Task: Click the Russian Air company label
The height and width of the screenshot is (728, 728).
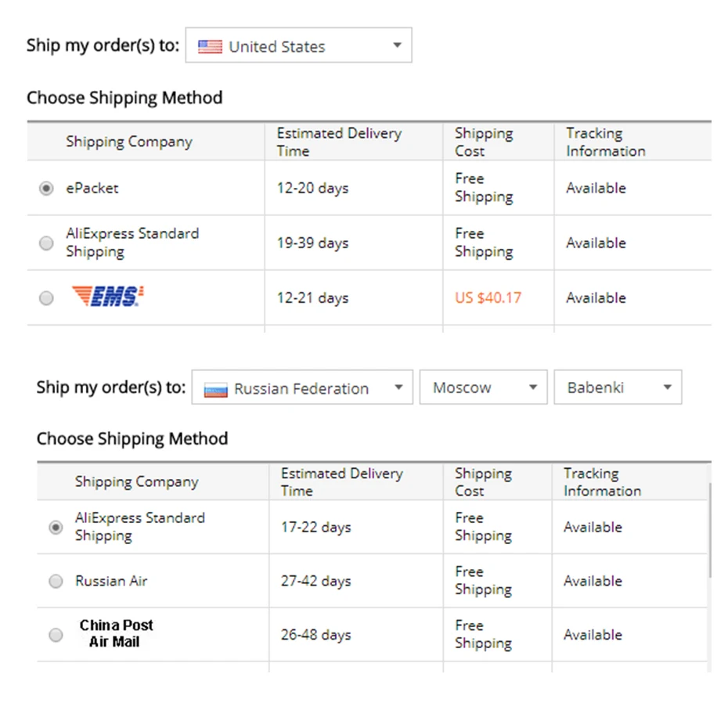Action: coord(111,582)
